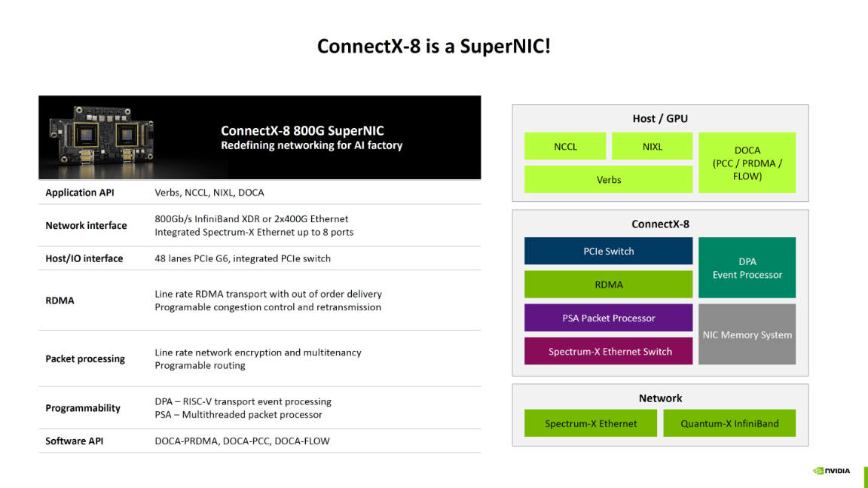
Task: Click the DOCA (PCC / PRDMA / FLOW) block
Action: [x=747, y=163]
